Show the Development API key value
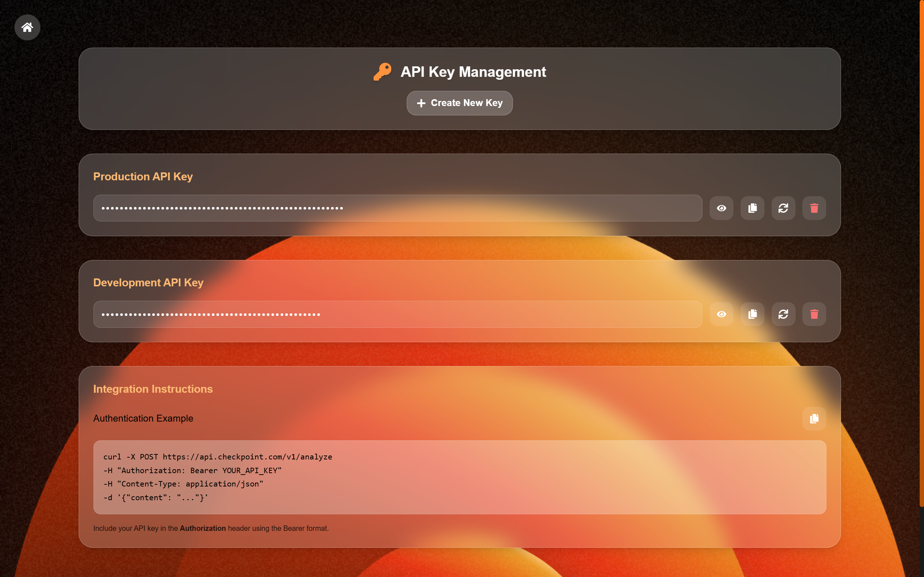Screen dimensions: 924x577 [x=721, y=314]
